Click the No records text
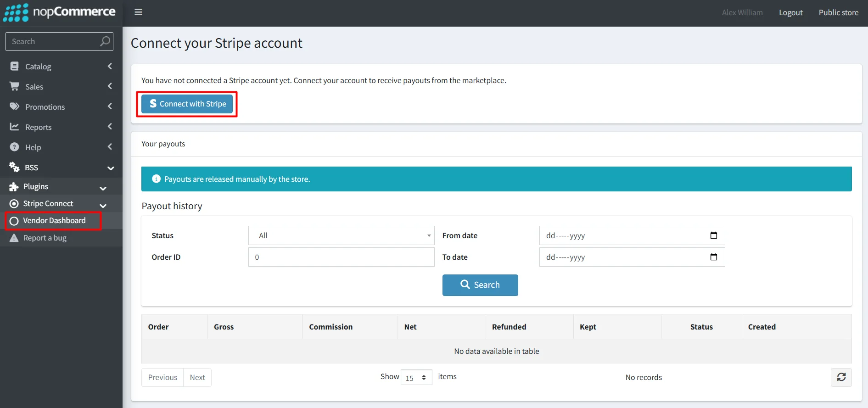This screenshot has height=408, width=868. click(x=644, y=377)
